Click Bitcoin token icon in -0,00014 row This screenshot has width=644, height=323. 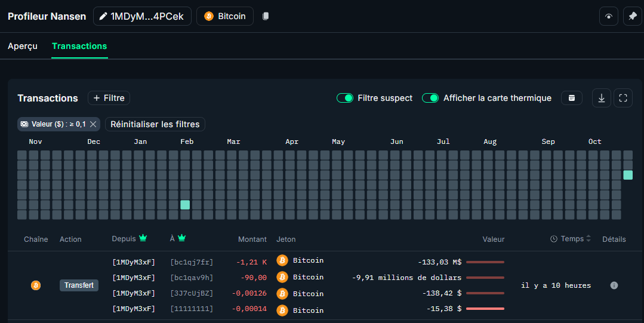282,310
